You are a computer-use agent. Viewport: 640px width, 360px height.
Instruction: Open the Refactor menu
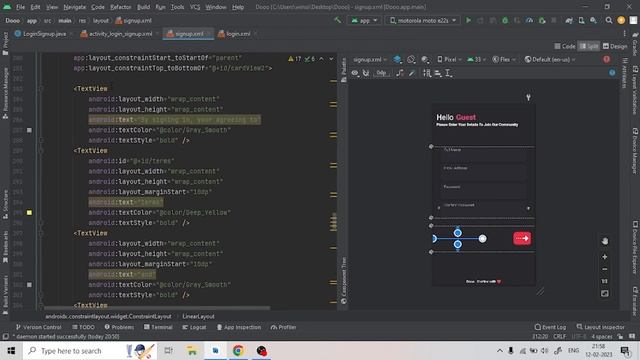(121, 7)
